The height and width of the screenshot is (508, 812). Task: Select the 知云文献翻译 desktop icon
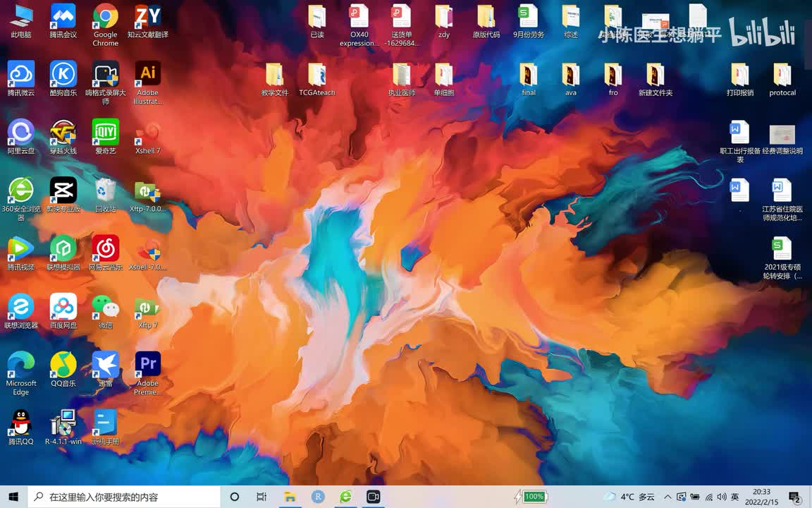pos(148,20)
